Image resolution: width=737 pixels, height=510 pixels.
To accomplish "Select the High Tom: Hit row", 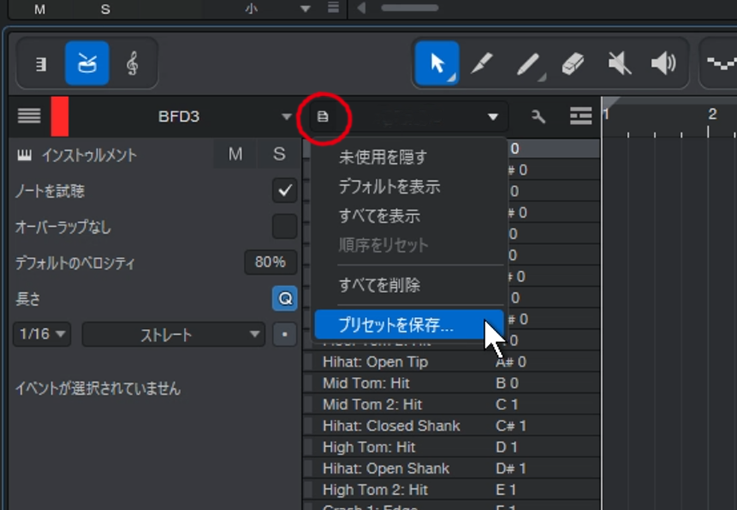I will point(451,447).
